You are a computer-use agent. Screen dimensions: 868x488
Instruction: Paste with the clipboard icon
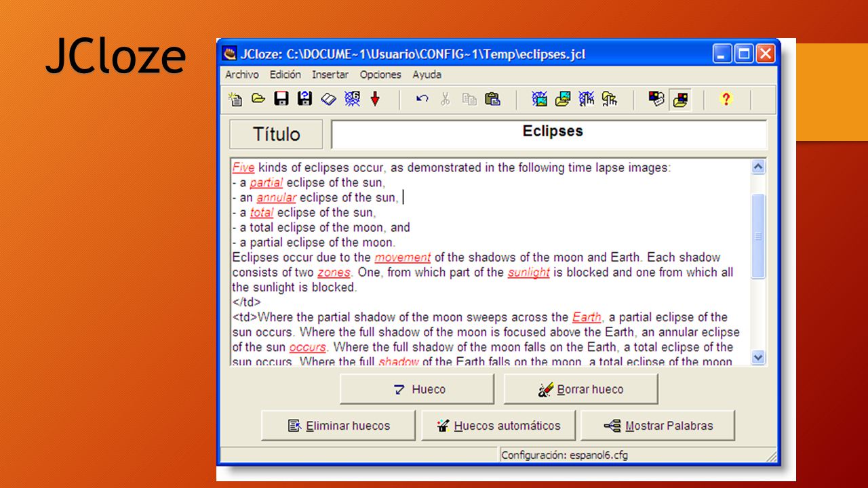coord(493,100)
